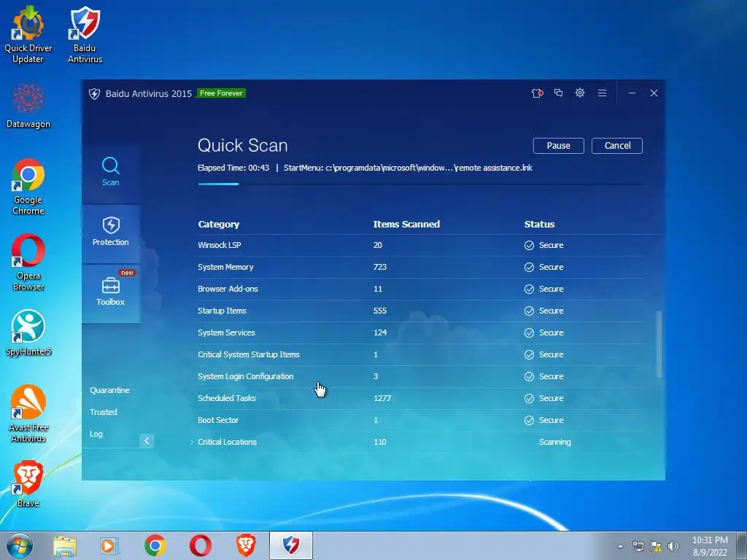This screenshot has width=747, height=560.
Task: Open Baidu Antivirus settings gear
Action: point(580,93)
